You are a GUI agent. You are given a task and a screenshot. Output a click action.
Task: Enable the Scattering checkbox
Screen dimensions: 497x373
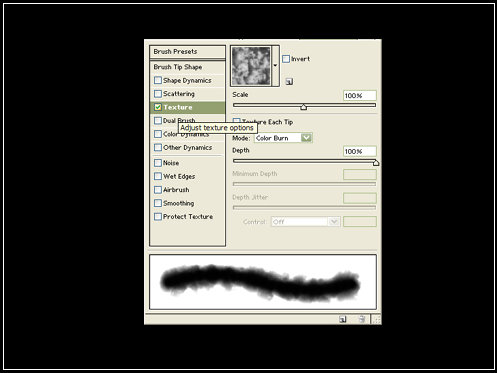[x=158, y=94]
